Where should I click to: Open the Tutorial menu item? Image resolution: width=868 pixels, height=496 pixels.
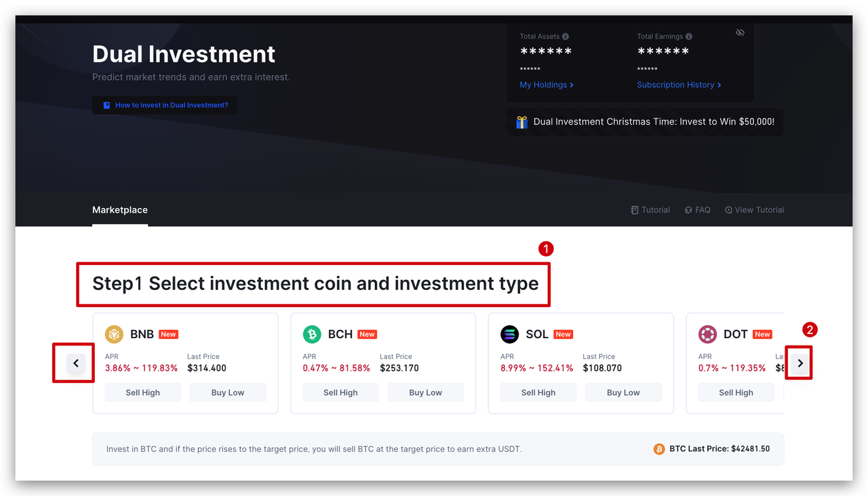(x=650, y=210)
